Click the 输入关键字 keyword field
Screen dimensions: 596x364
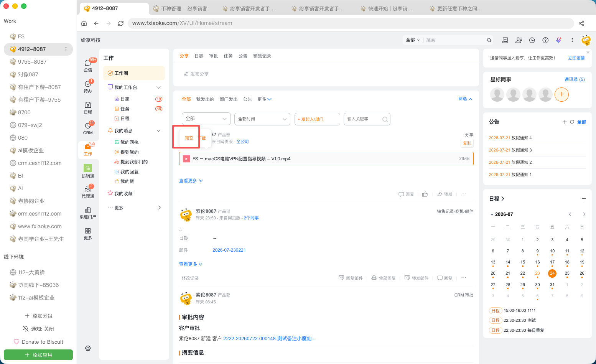coord(367,119)
